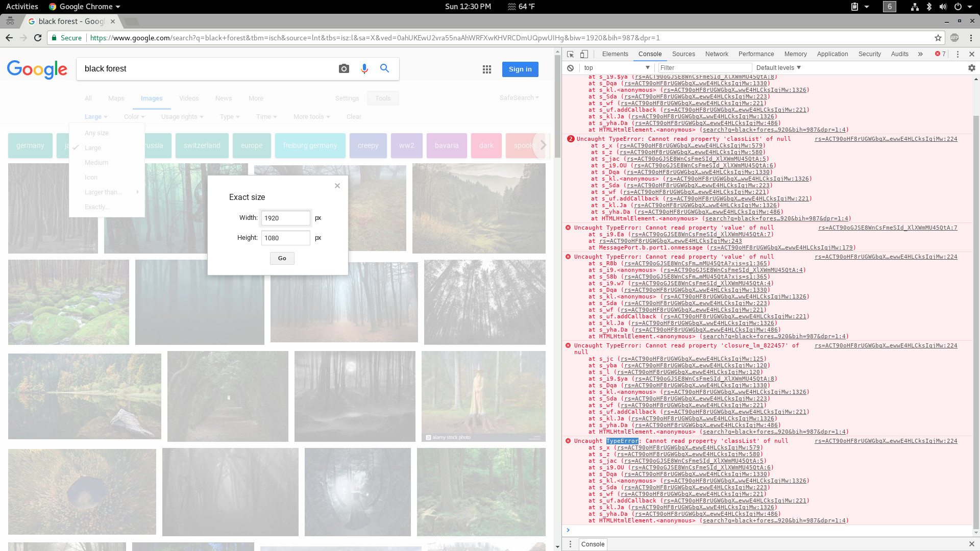The image size is (980, 551).
Task: Open the Default levels dropdown
Action: 778,68
